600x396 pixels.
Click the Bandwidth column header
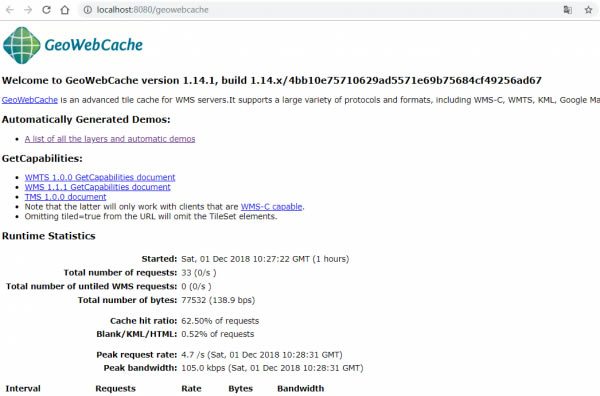(x=300, y=389)
